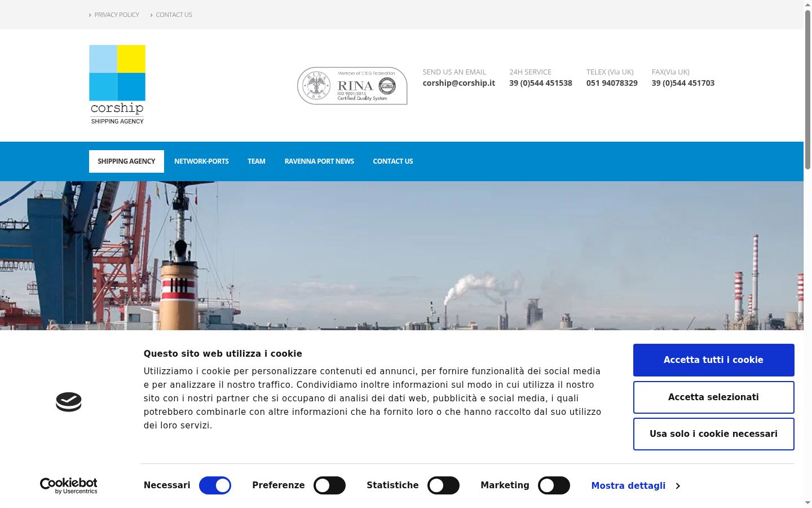Open Contact Us in the blue navigation bar

pos(393,161)
